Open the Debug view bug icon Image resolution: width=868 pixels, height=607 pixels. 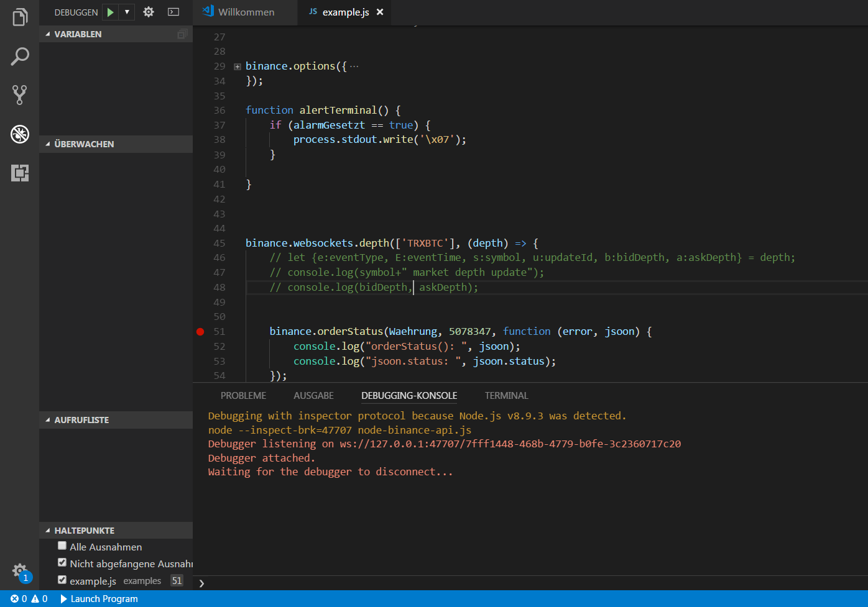[x=20, y=134]
